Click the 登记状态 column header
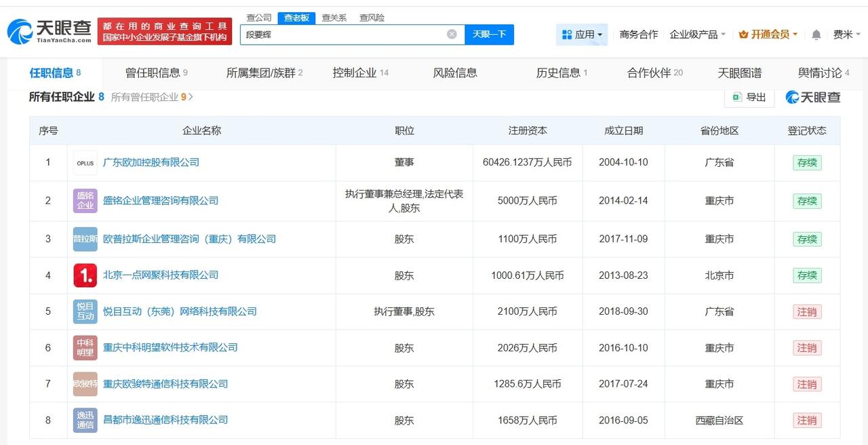This screenshot has height=445, width=868. coord(807,131)
